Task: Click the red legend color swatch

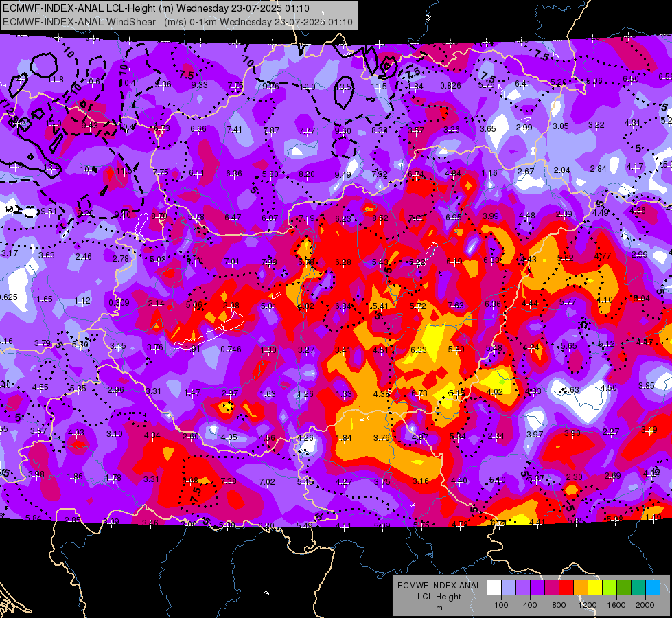Action: [x=566, y=587]
